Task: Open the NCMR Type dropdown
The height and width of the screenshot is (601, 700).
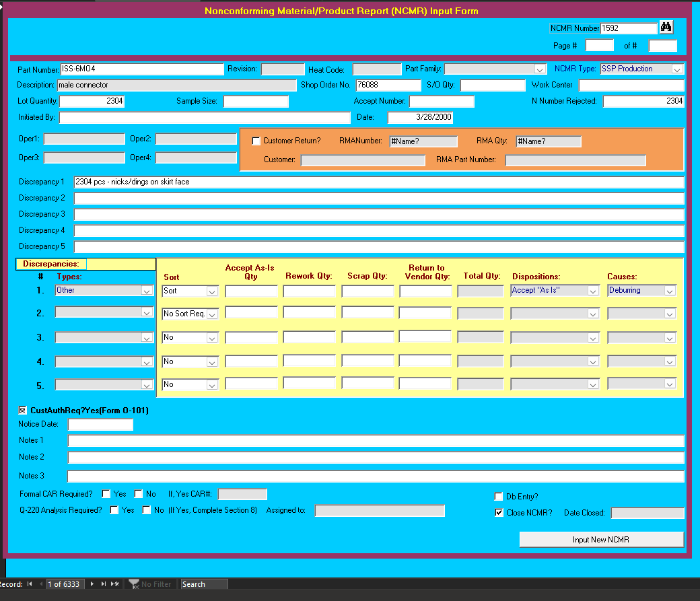Action: point(677,68)
